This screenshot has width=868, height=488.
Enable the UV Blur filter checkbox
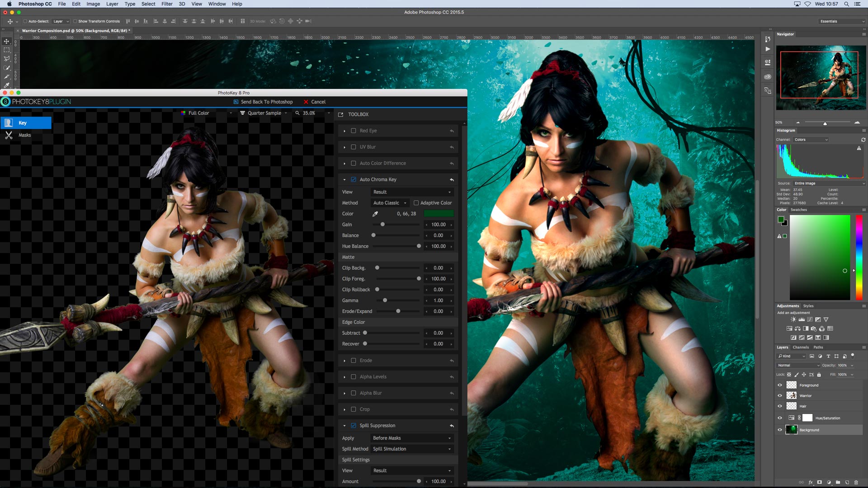(354, 147)
